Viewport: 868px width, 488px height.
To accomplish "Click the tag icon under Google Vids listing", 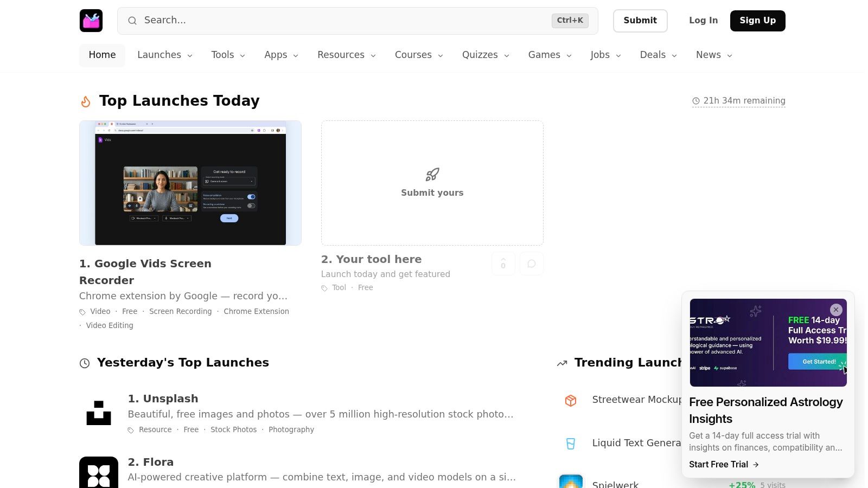I will pos(82,312).
